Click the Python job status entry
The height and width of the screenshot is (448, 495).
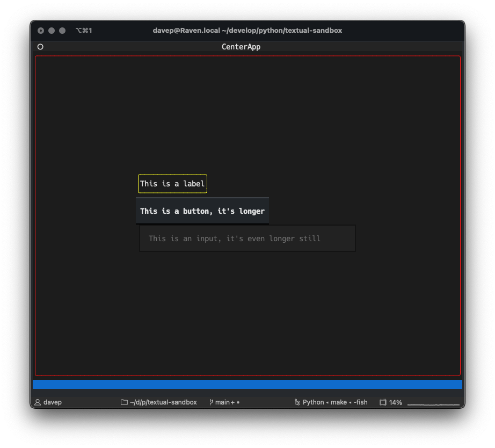tap(313, 402)
